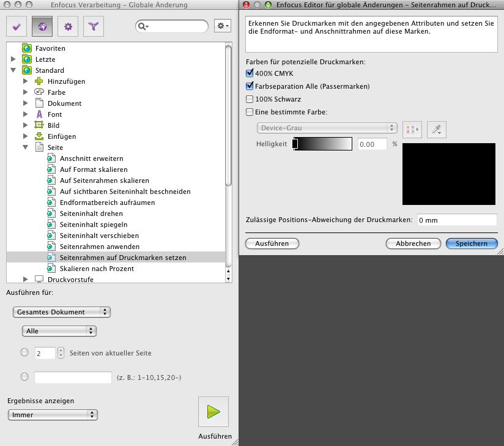This screenshot has width=504, height=446.
Task: Select Seiteninhalt verschieben
Action: 99,236
